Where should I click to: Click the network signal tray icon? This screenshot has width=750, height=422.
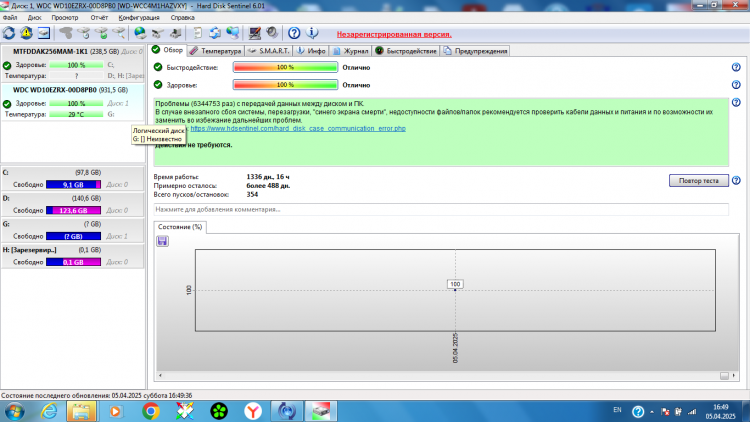coord(692,411)
